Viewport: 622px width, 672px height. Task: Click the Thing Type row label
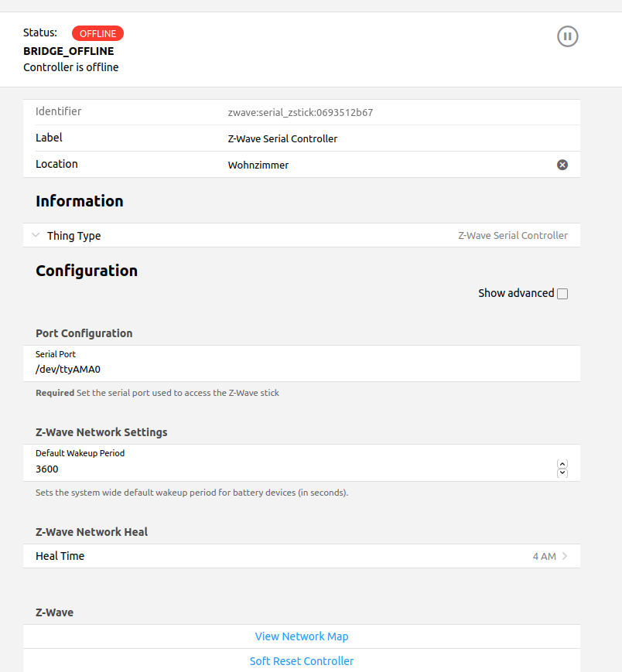[x=73, y=236]
